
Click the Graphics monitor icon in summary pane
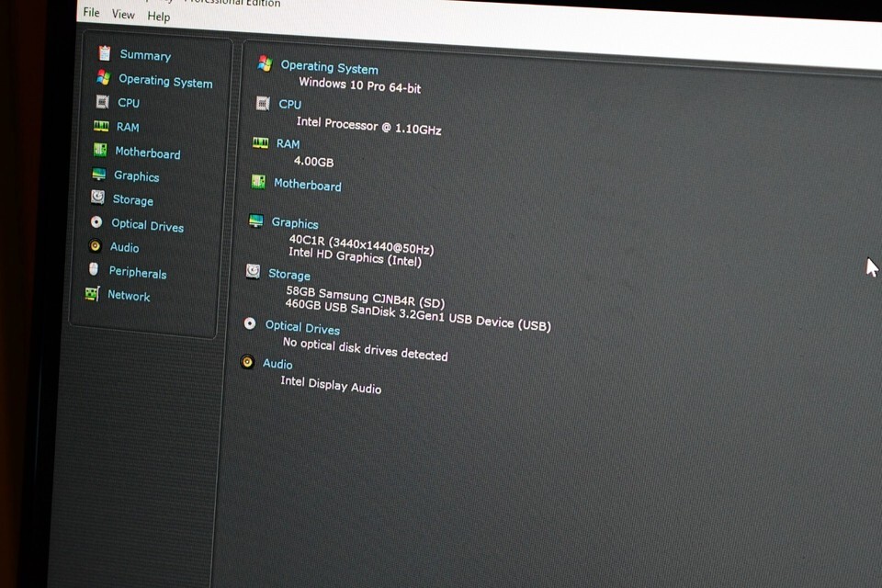256,220
